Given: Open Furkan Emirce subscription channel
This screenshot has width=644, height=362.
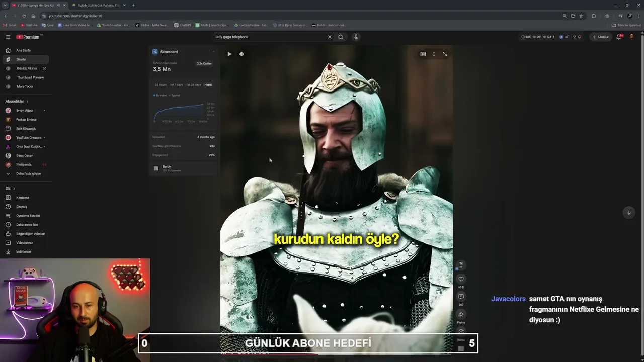Looking at the screenshot, I should click(26, 119).
